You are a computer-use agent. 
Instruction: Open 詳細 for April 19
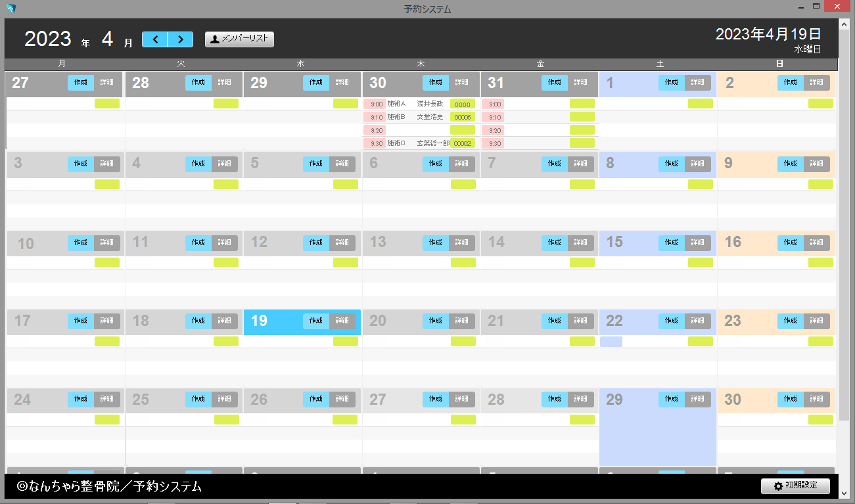(342, 321)
